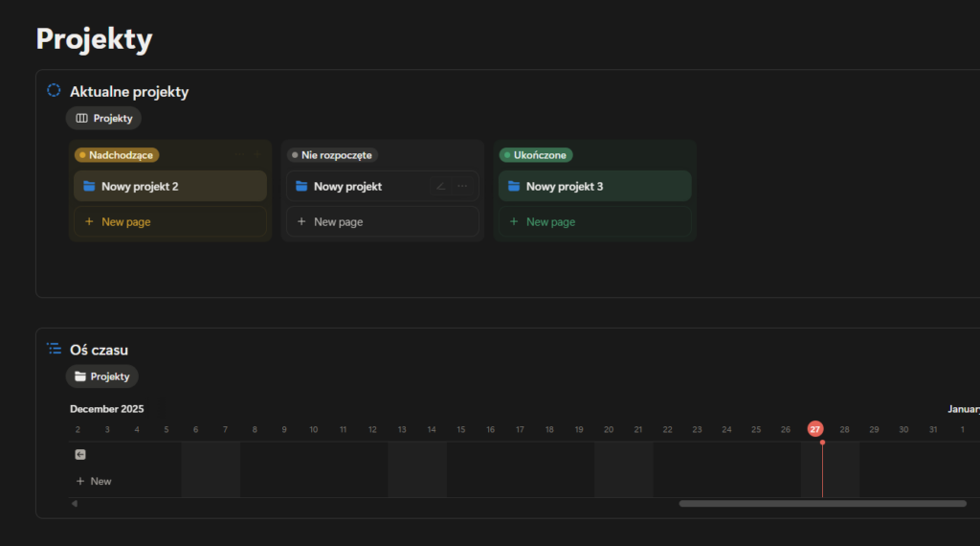This screenshot has height=546, width=980.
Task: Click day 10 in the timeline header
Action: 314,430
